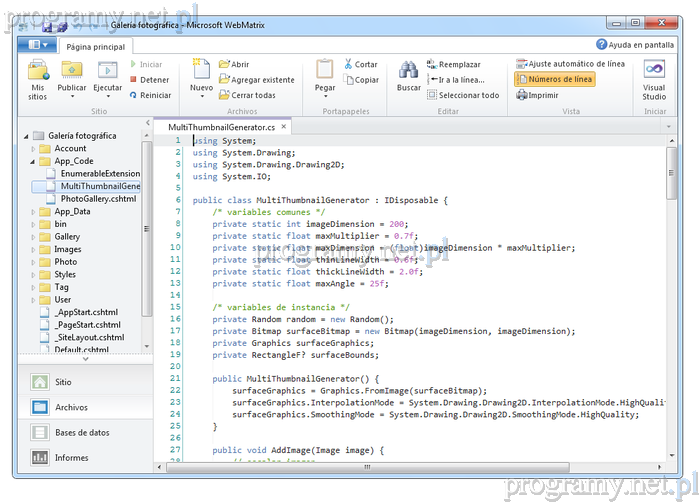Screen dimensions: 700x502
Task: Click the Buscar binoculars icon
Action: click(x=408, y=76)
